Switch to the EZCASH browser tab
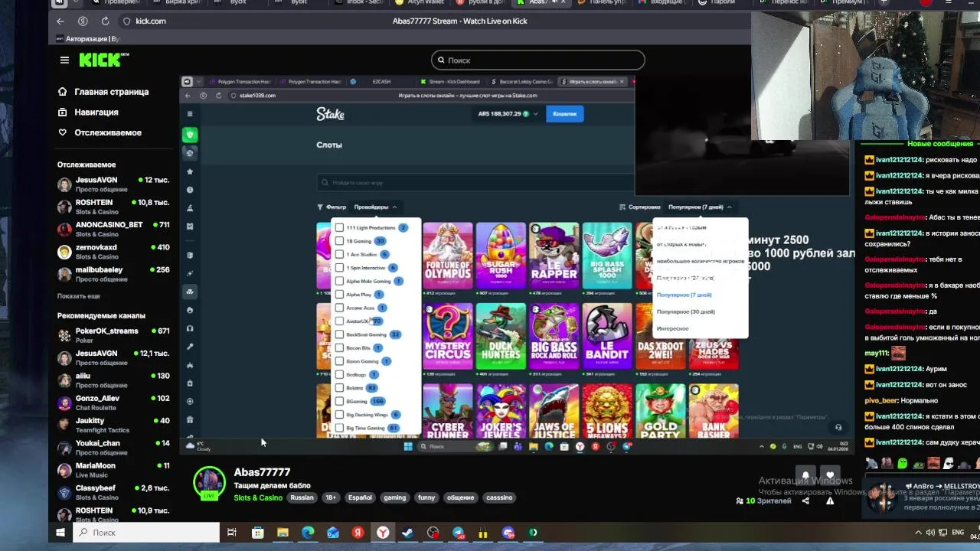The image size is (980, 551). point(381,81)
